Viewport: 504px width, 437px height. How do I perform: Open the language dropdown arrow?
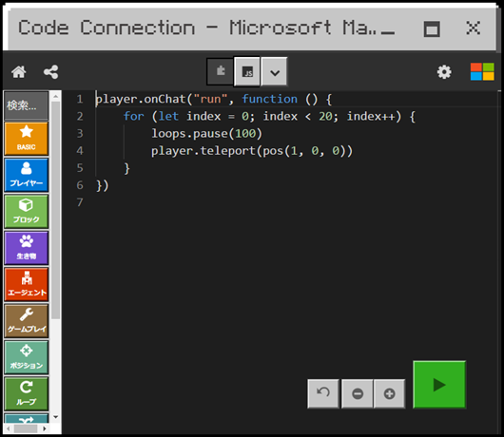click(275, 72)
